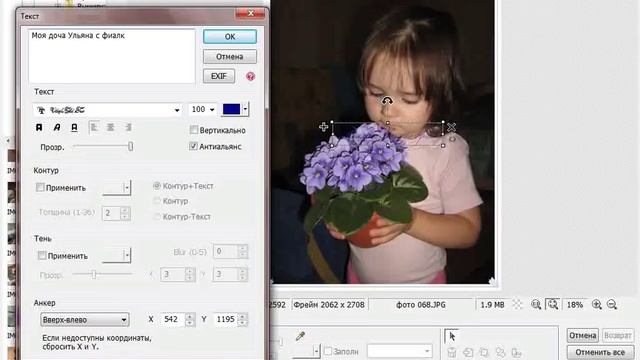
Task: Open the outline color dropdown
Action: tap(127, 188)
